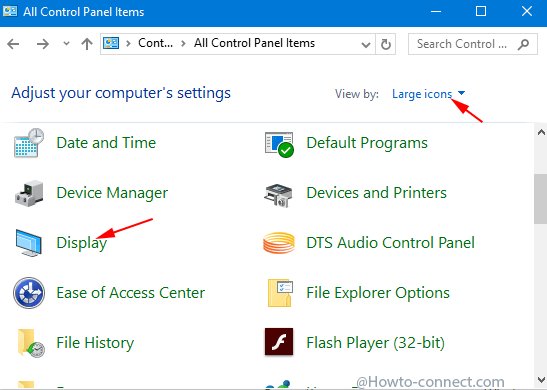Open the Device Manager link

tap(112, 193)
